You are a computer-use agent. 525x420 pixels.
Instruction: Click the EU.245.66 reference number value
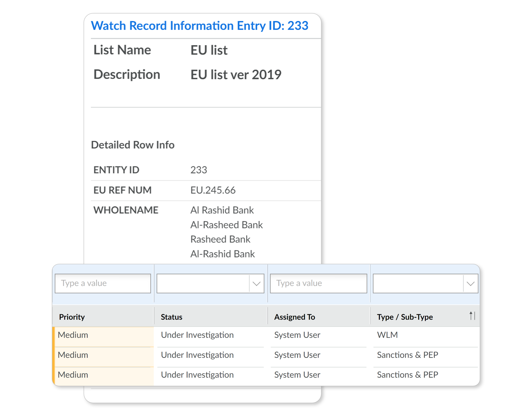click(213, 190)
